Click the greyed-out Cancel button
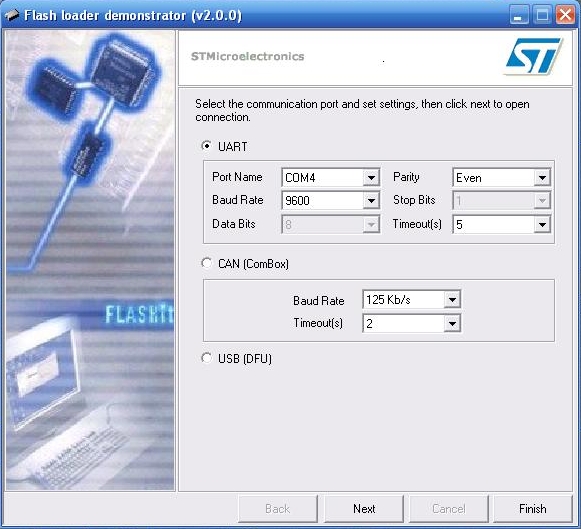 click(x=448, y=509)
